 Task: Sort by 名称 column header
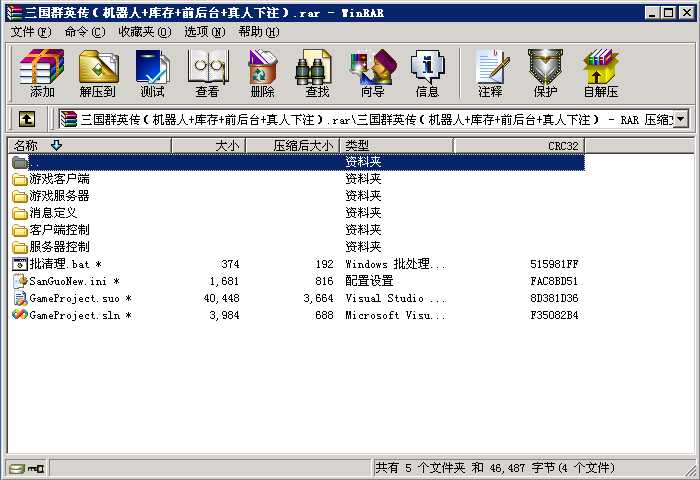coord(89,146)
